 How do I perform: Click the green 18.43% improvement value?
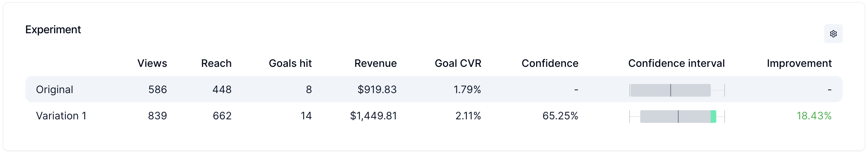tap(814, 116)
